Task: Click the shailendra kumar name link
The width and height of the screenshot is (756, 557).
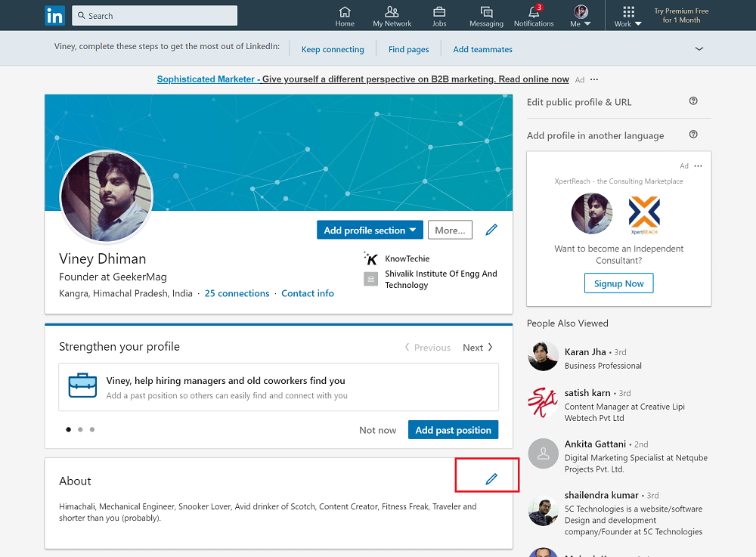Action: tap(601, 495)
